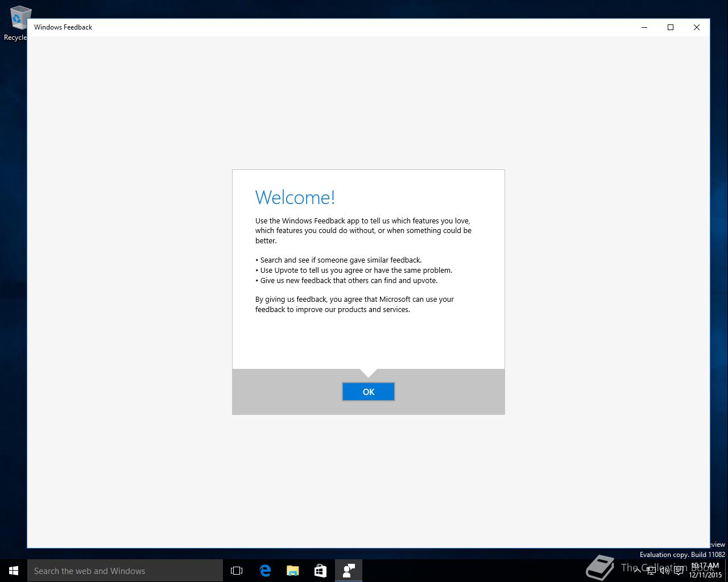Click the 'Give us new feedback' bullet line

click(x=346, y=281)
